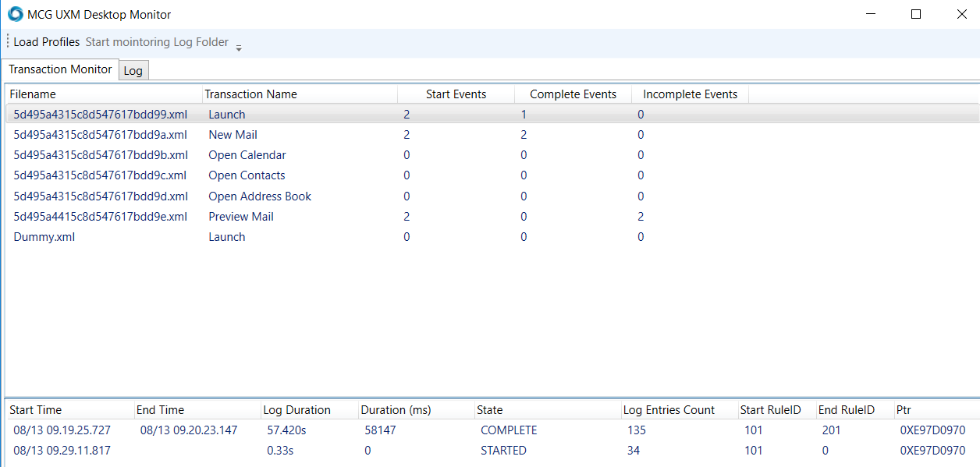Select the Transaction Monitor tab

pos(60,69)
